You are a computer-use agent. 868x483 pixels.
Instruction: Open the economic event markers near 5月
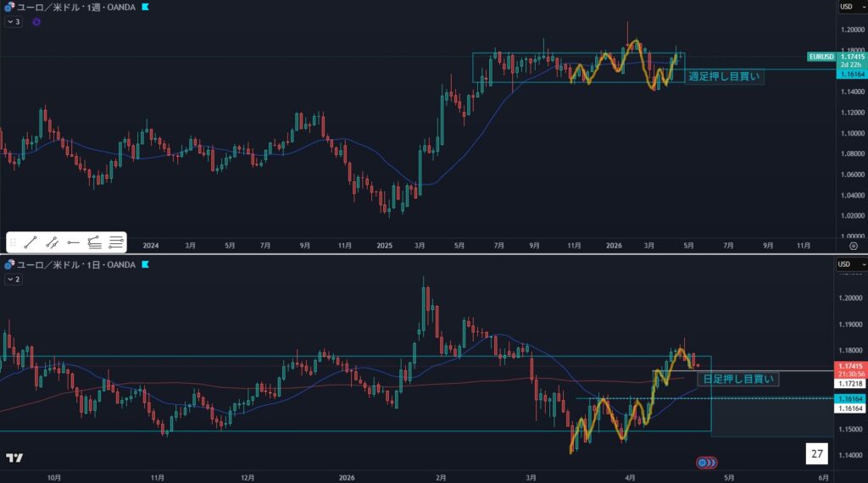click(706, 463)
